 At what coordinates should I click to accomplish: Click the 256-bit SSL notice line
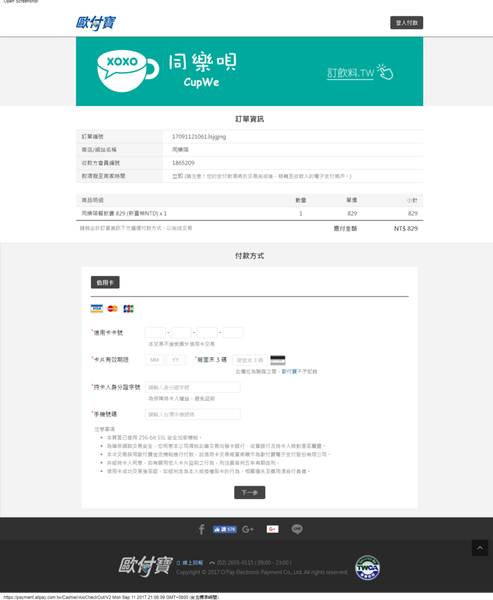click(154, 437)
